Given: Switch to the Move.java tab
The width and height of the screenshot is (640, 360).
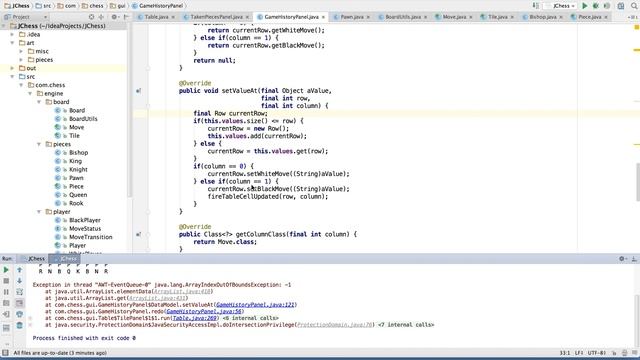Looking at the screenshot, I should tap(454, 17).
